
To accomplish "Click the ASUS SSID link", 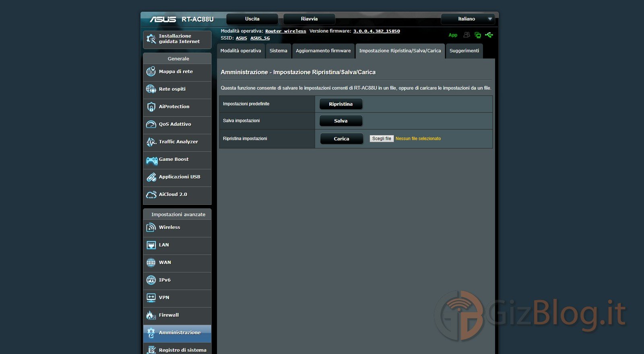I will (x=242, y=38).
